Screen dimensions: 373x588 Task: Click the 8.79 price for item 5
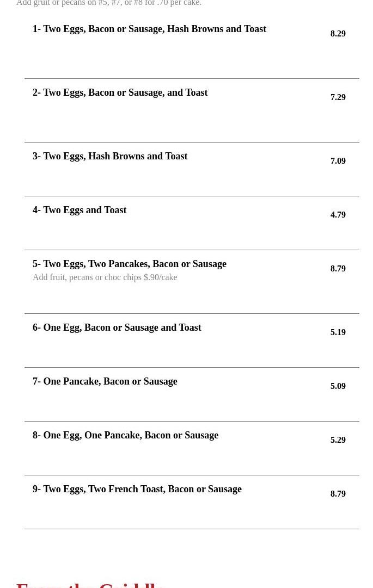[x=338, y=269]
